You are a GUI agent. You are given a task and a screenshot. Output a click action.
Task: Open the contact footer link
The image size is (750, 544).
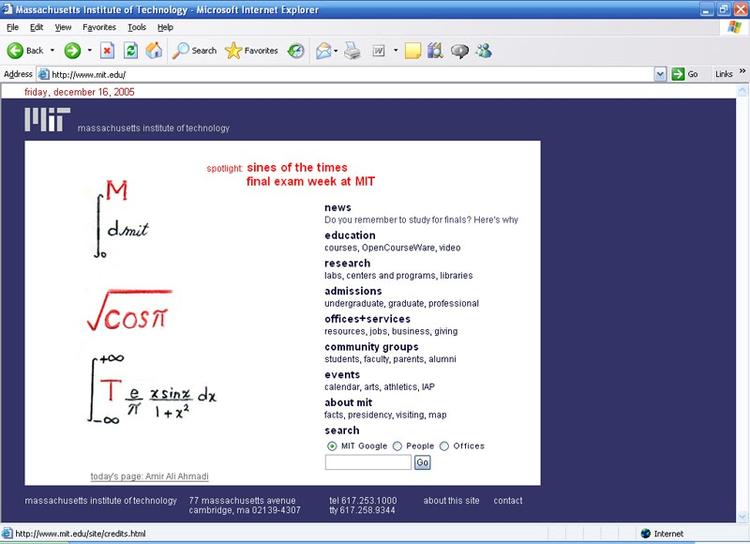508,500
